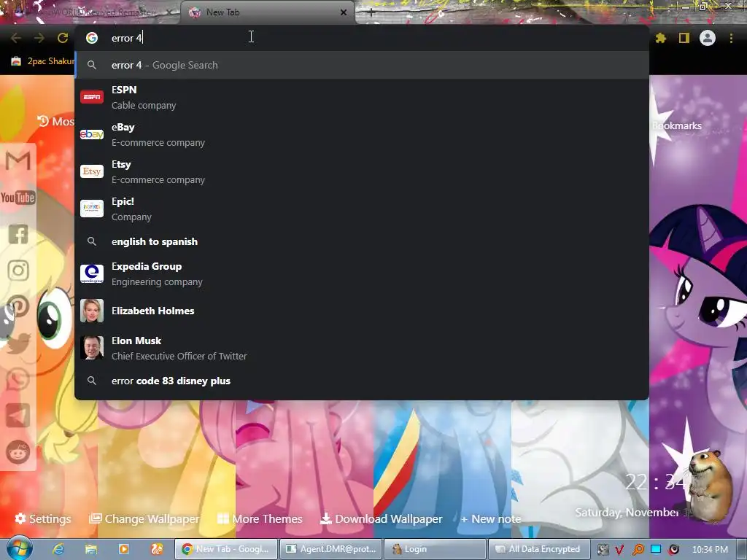The height and width of the screenshot is (560, 747).
Task: Open Twitter from sidebar
Action: pyautogui.click(x=18, y=343)
